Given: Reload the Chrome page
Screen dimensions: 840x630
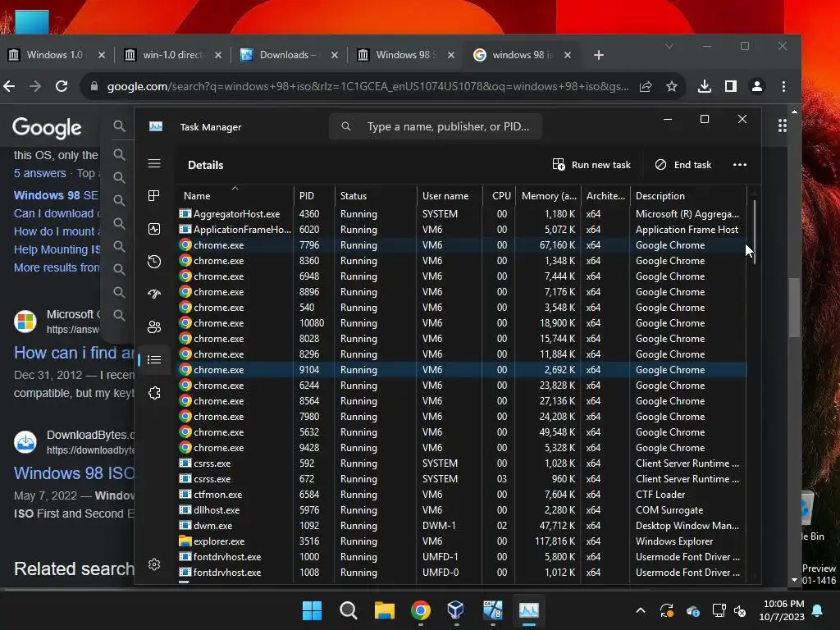Looking at the screenshot, I should click(62, 86).
